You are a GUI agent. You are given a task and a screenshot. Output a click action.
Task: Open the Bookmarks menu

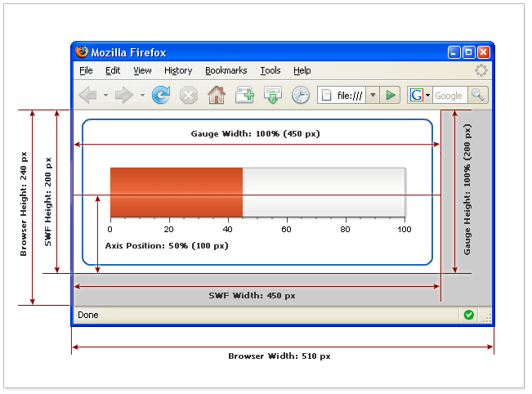point(226,71)
